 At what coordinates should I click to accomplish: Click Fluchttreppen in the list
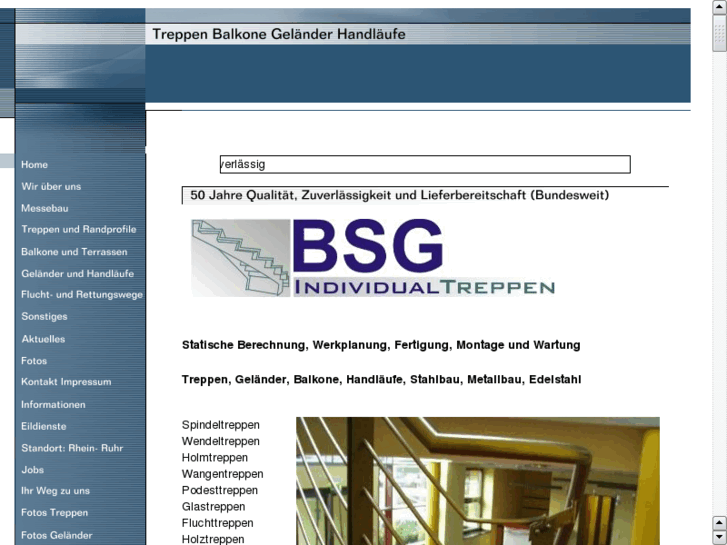217,523
